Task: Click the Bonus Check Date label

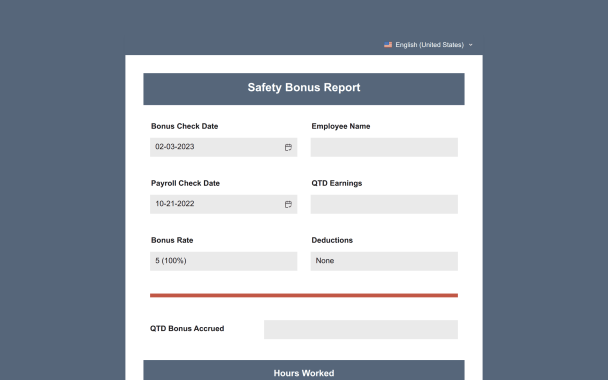Action: coord(185,126)
